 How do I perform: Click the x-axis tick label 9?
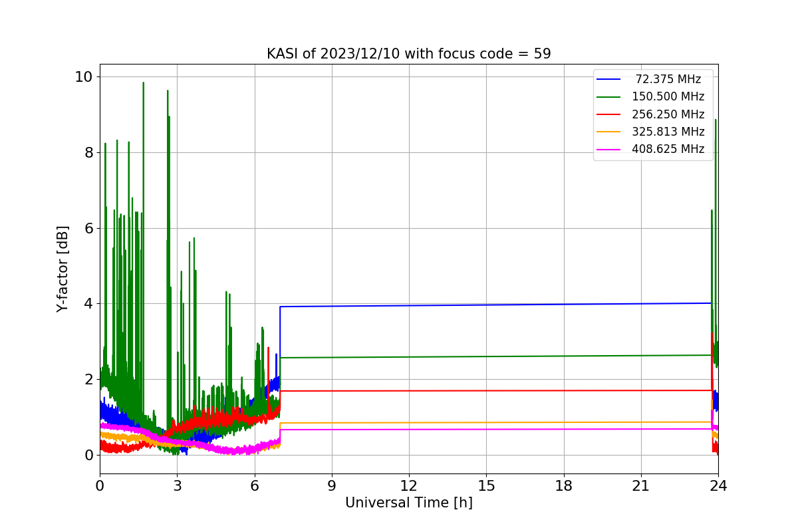tap(332, 486)
